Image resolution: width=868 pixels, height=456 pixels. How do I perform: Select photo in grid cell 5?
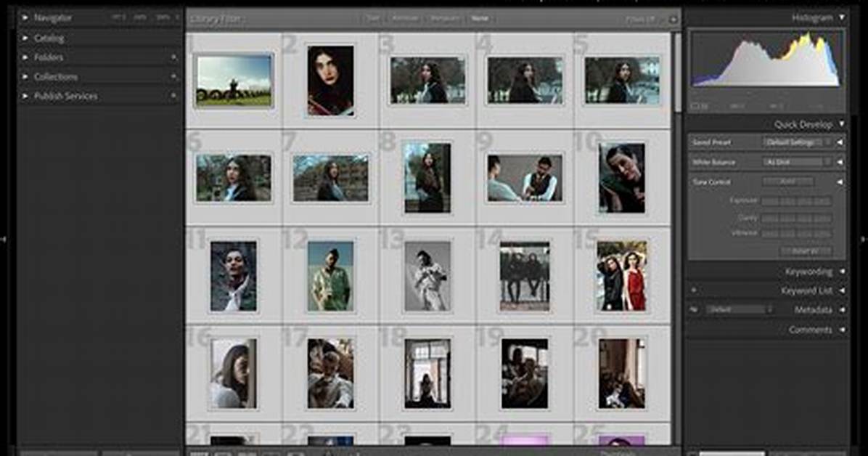622,81
